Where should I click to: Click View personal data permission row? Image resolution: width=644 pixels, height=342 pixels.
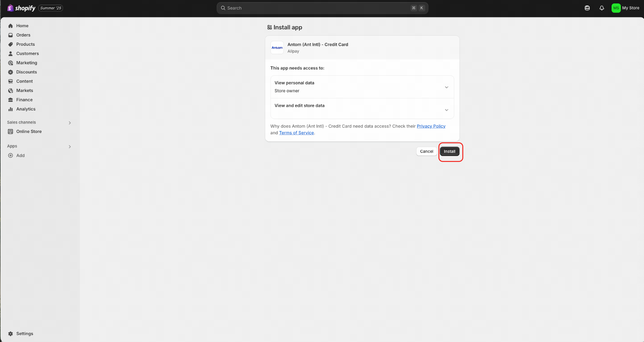[x=362, y=87]
